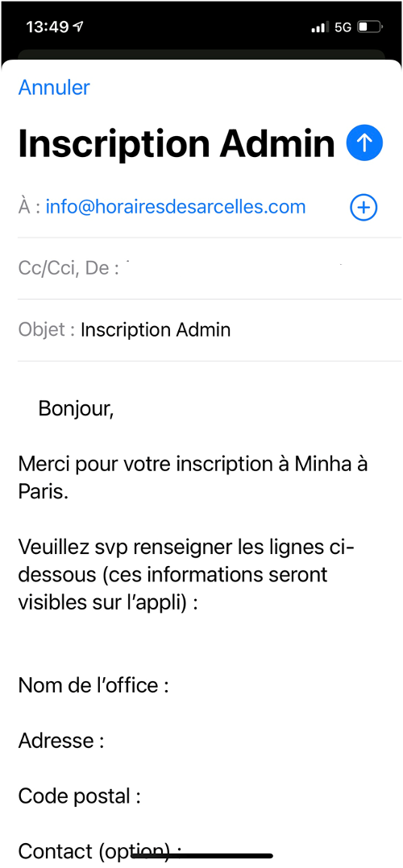
Task: Tap the Veuillez svp renseigner paragraph
Action: coord(187,575)
